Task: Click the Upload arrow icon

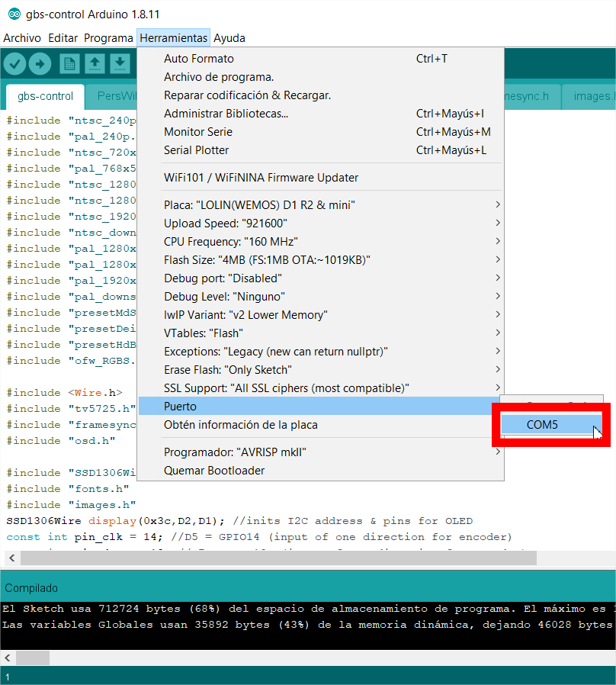Action: pyautogui.click(x=40, y=64)
